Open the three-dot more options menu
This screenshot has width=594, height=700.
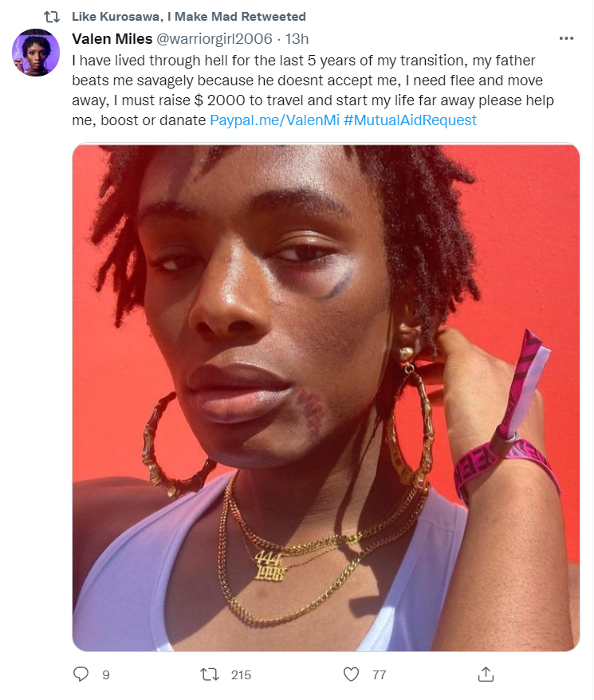click(566, 38)
